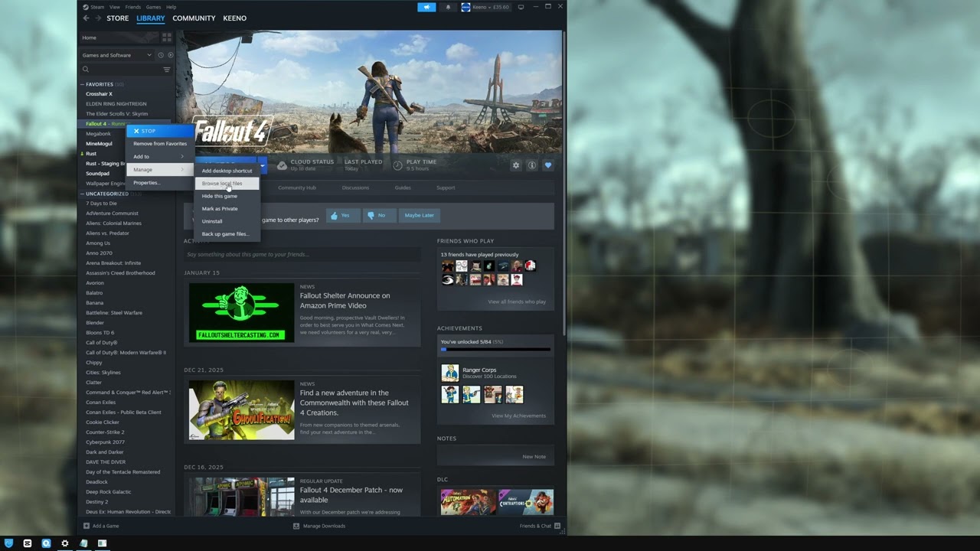Click the thumbs-down No recommendation button
This screenshot has width=980, height=551.
coord(378,215)
